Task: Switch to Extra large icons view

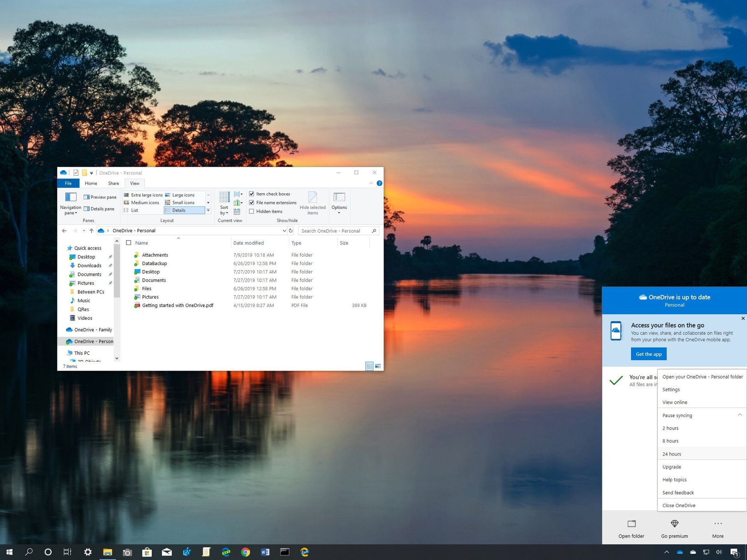Action: point(147,194)
